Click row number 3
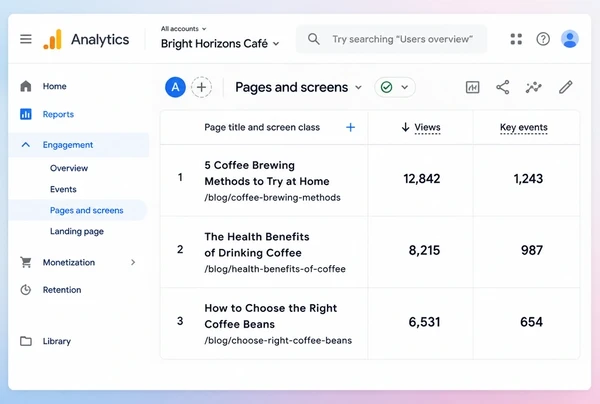 click(x=180, y=321)
